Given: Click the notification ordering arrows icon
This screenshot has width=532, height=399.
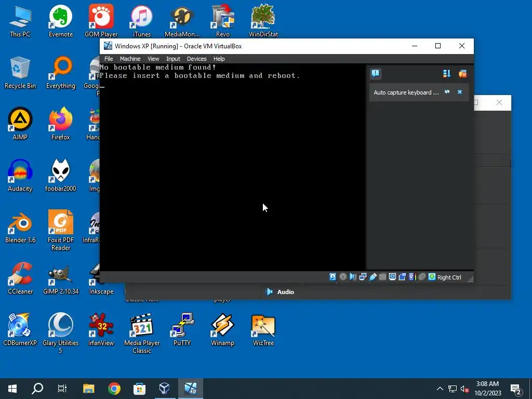Looking at the screenshot, I should click(x=446, y=74).
